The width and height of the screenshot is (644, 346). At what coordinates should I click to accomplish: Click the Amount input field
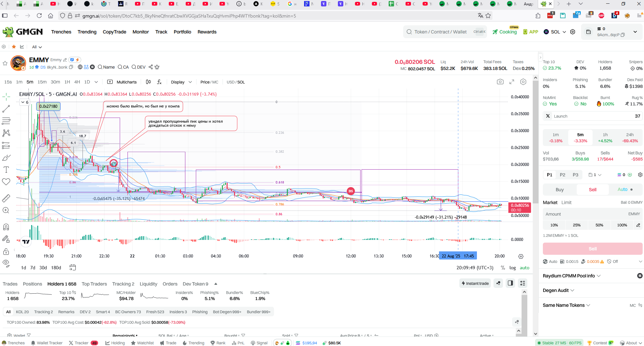(x=593, y=214)
